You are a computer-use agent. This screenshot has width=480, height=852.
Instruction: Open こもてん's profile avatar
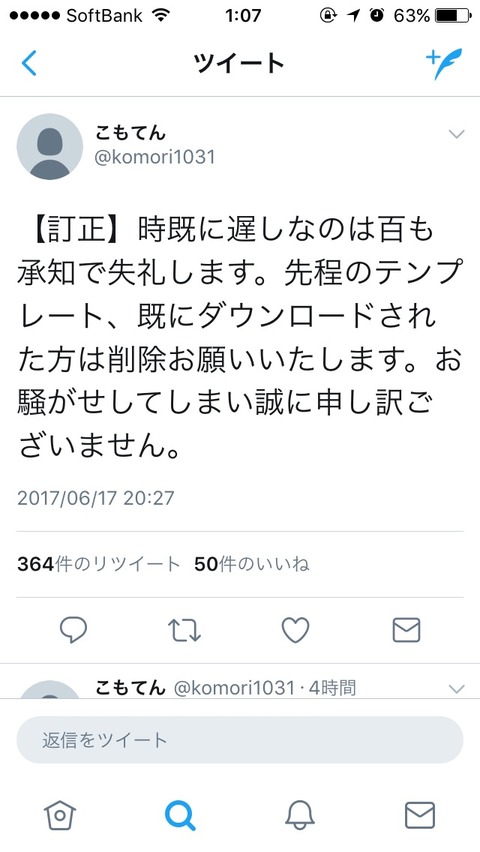(x=49, y=147)
